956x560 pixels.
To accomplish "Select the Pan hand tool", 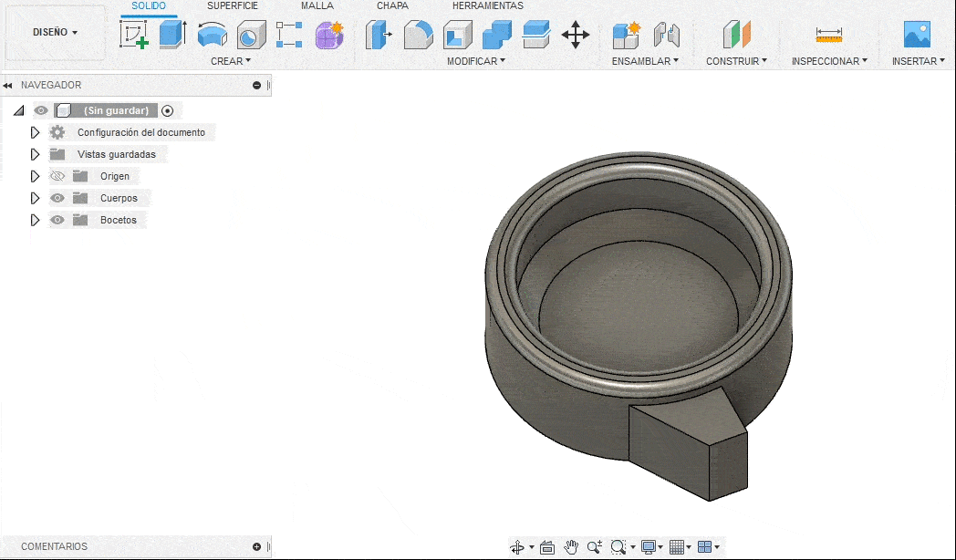I will click(x=571, y=547).
